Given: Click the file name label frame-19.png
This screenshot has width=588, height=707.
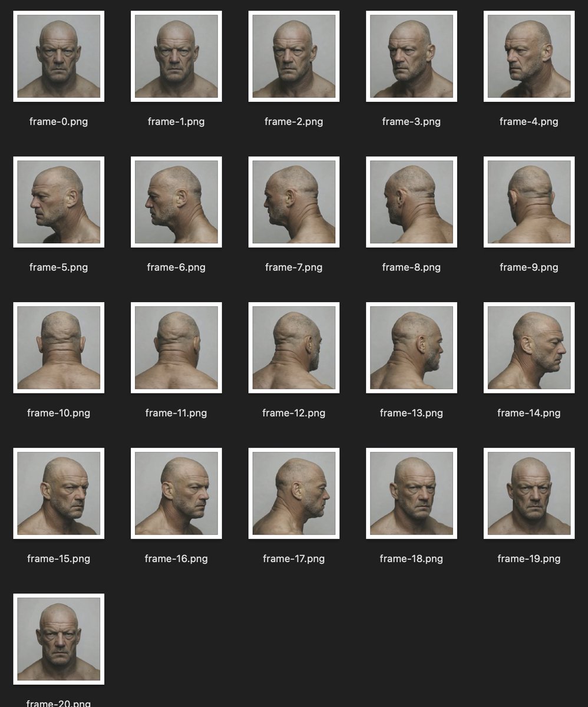Looking at the screenshot, I should (x=529, y=559).
